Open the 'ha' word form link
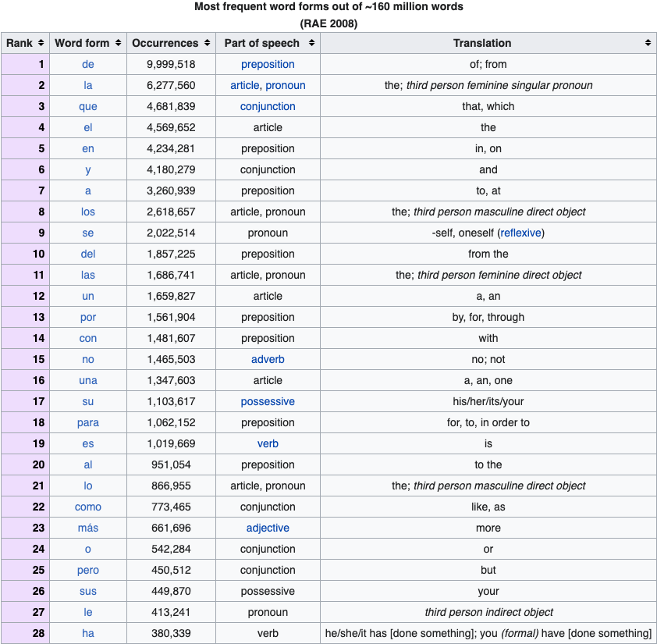Viewport: 657px width, 644px height. coord(87,633)
